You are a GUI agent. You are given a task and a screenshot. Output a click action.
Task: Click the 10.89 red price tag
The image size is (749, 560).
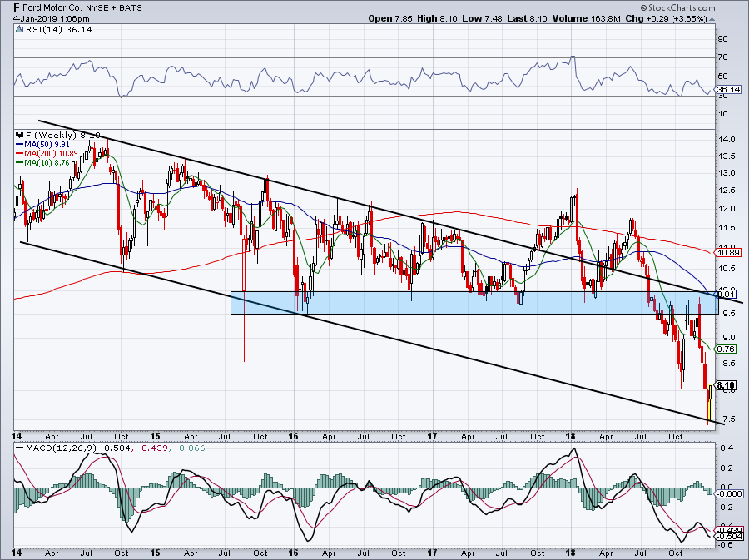click(729, 253)
